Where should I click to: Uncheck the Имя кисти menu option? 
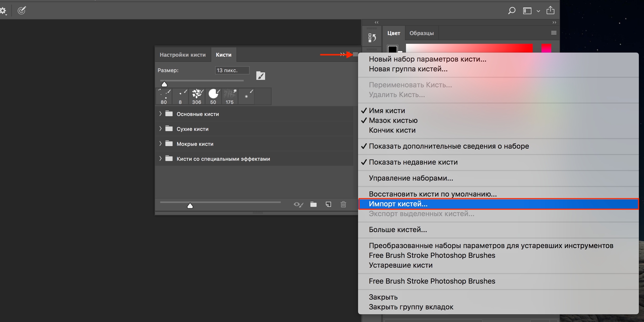[387, 111]
